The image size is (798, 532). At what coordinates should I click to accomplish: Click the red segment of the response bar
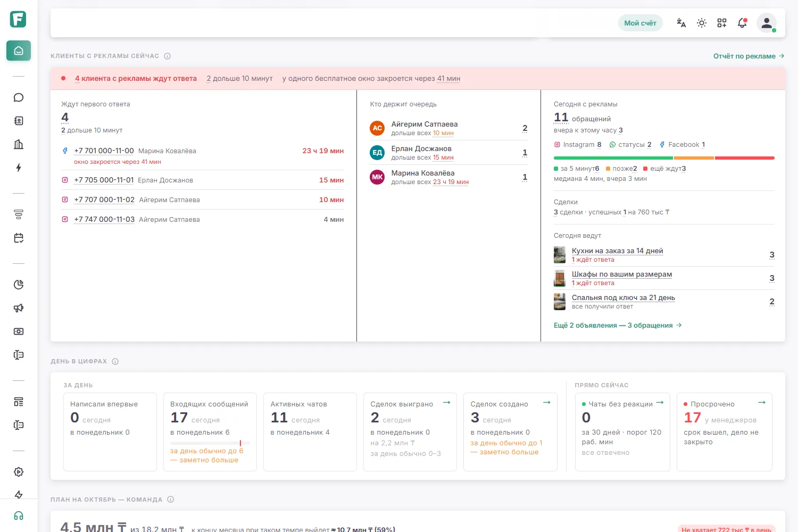tap(745, 158)
